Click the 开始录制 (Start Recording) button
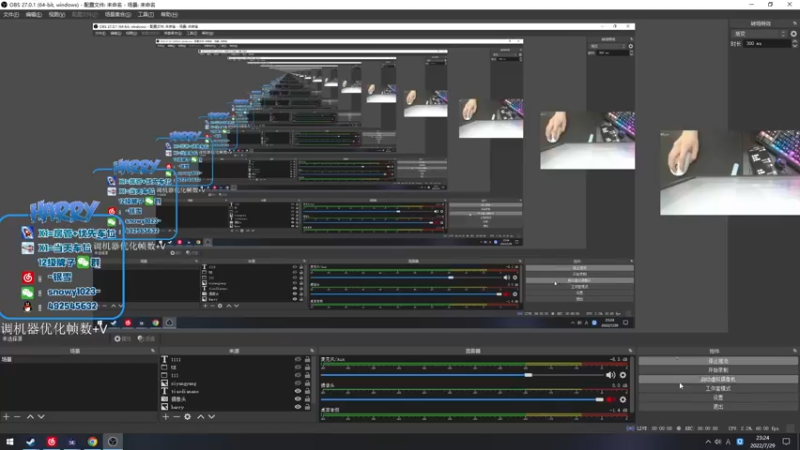Screen dimensions: 800x450 [x=718, y=370]
